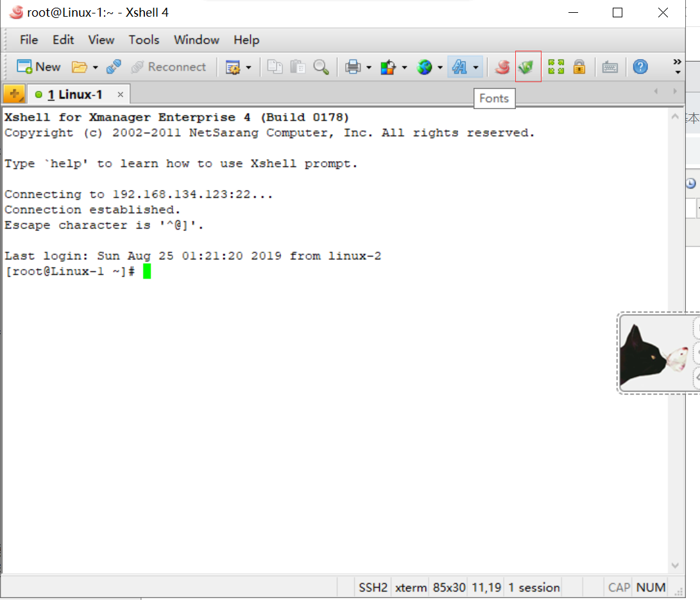Click the keyboard key mapping icon
The image size is (700, 600).
(610, 67)
